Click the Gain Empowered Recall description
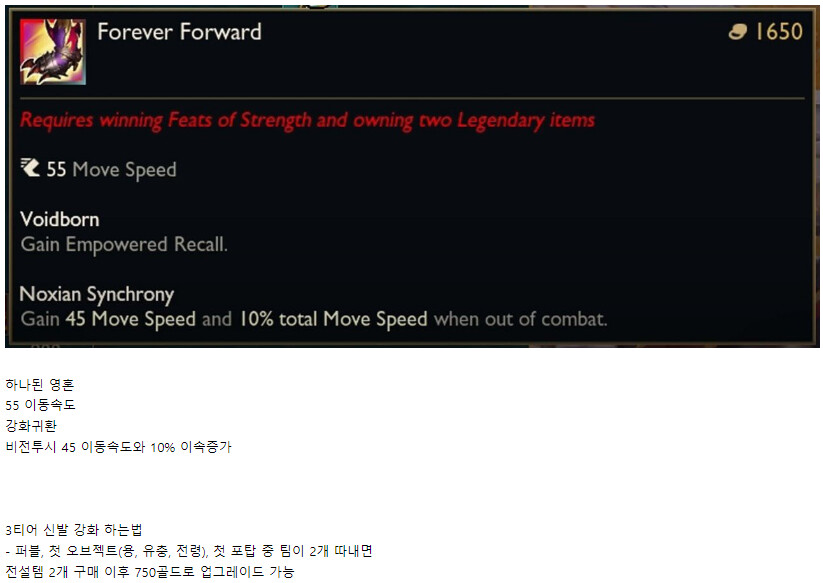The height and width of the screenshot is (583, 823). click(x=124, y=245)
